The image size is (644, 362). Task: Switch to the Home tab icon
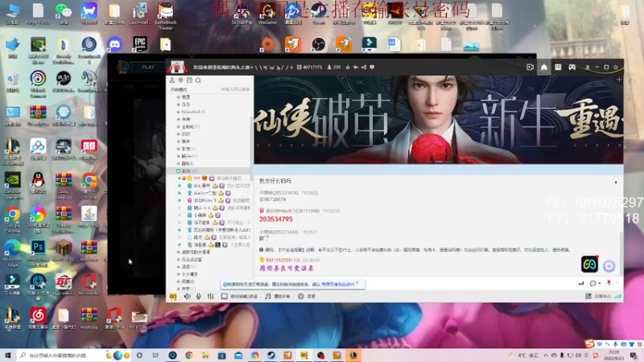pyautogui.click(x=544, y=67)
